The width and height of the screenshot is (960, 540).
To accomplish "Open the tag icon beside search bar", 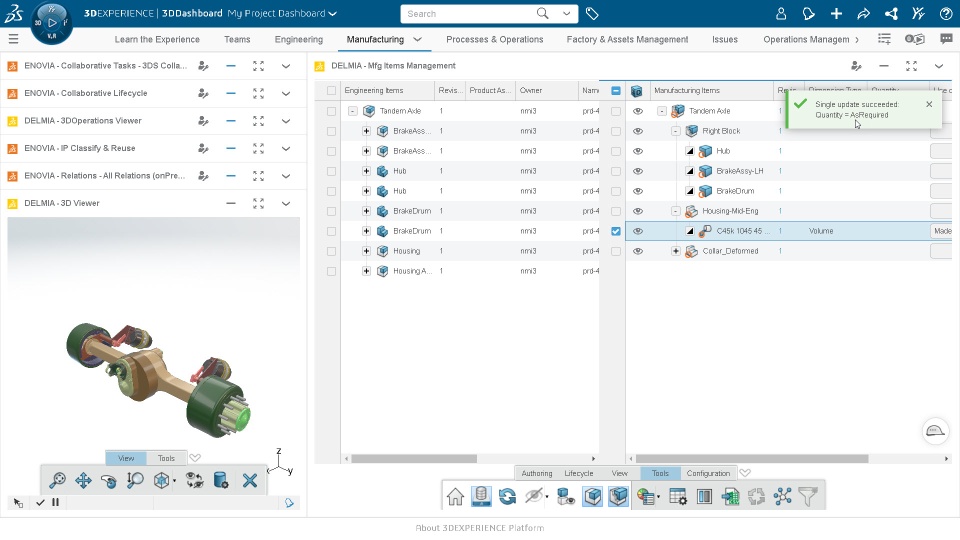I will point(592,13).
